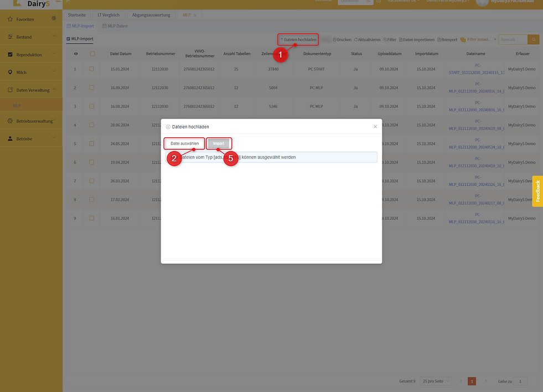This screenshot has width=543, height=392.
Task: Click the Reproduktion chart icon in sidebar
Action: pos(10,54)
